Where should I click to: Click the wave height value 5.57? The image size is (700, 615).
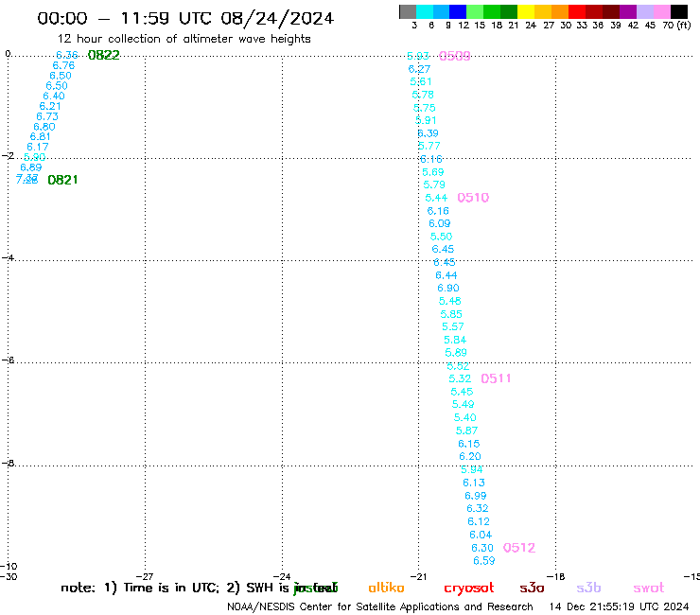(453, 327)
